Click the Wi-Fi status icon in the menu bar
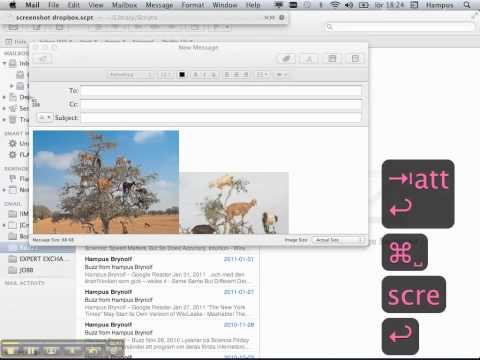 click(x=335, y=5)
